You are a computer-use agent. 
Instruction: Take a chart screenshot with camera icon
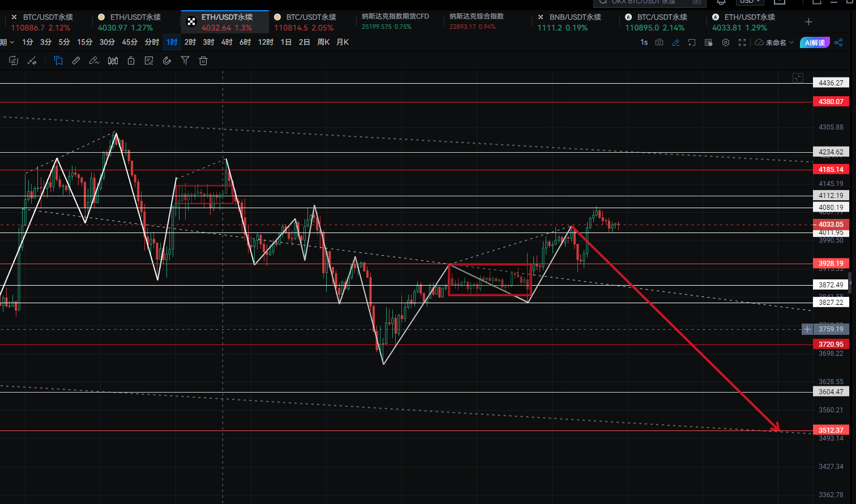tap(659, 42)
